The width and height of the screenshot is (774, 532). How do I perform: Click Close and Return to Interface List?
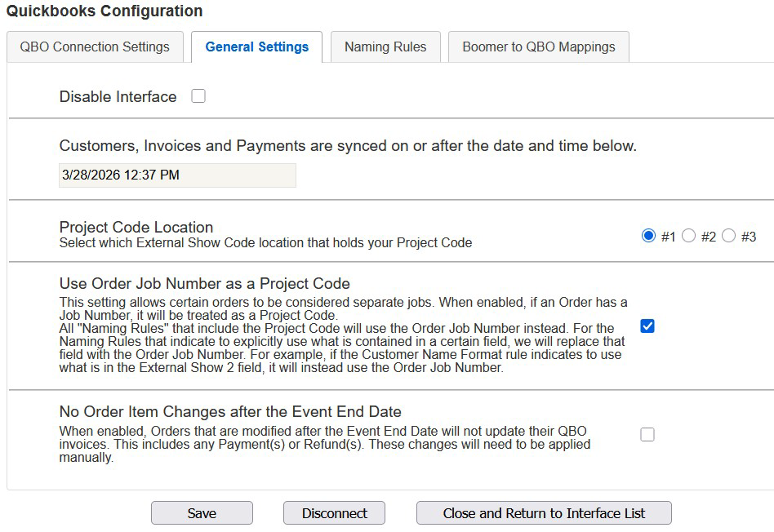pyautogui.click(x=544, y=513)
